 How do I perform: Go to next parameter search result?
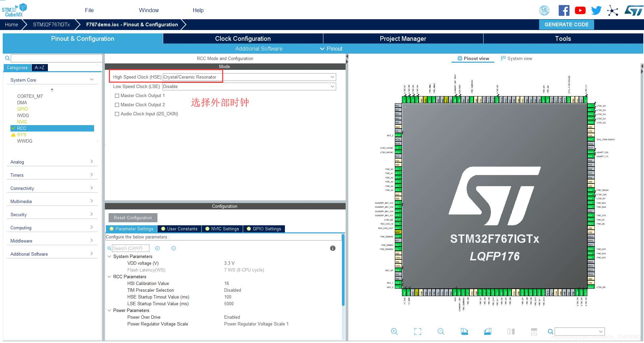click(x=174, y=248)
